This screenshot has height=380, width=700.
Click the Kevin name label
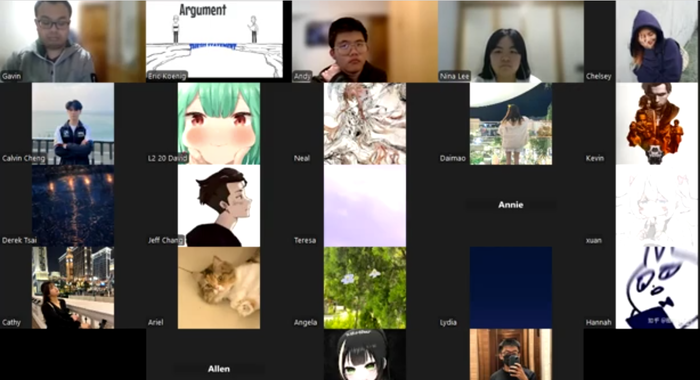pyautogui.click(x=595, y=158)
